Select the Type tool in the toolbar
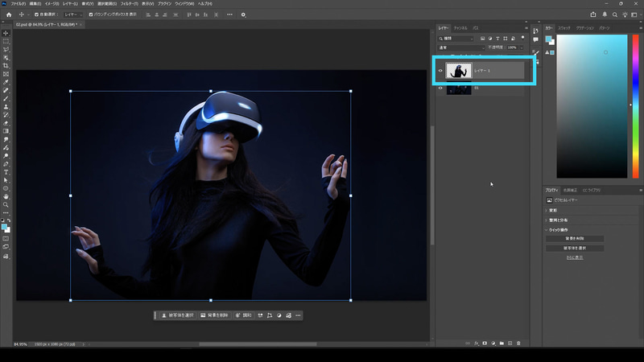 tap(6, 171)
